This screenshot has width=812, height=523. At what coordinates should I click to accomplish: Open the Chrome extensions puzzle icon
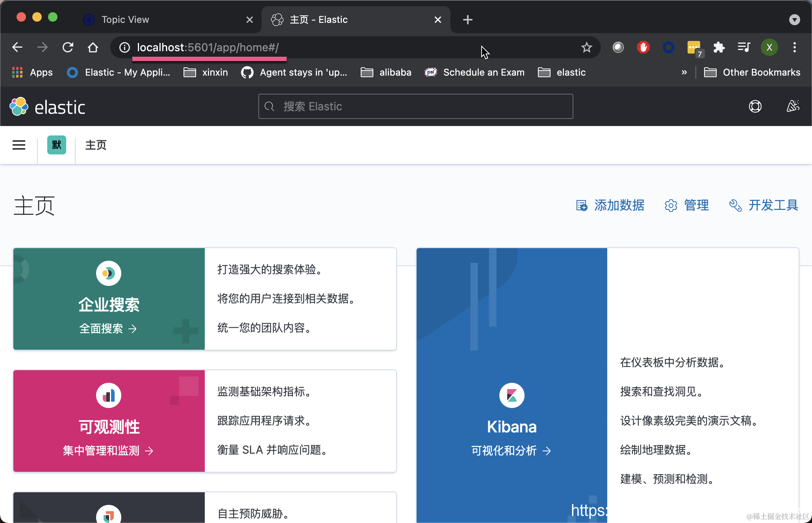[x=719, y=48]
